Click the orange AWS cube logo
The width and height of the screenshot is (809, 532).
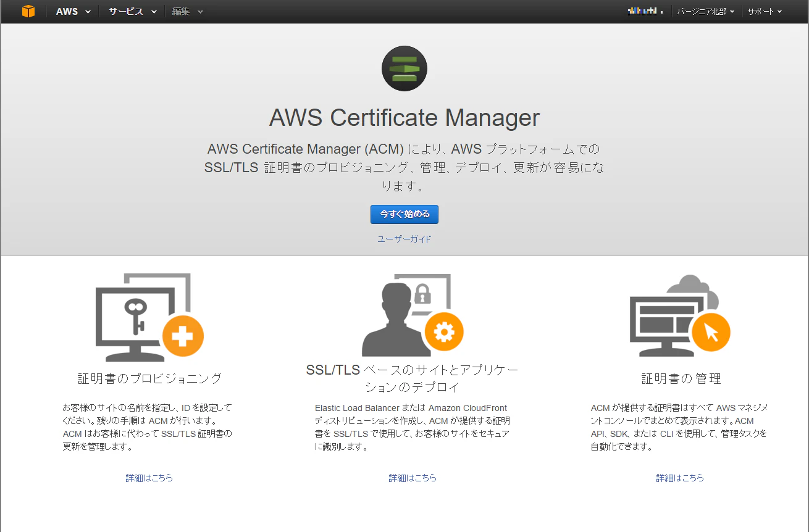tap(28, 11)
